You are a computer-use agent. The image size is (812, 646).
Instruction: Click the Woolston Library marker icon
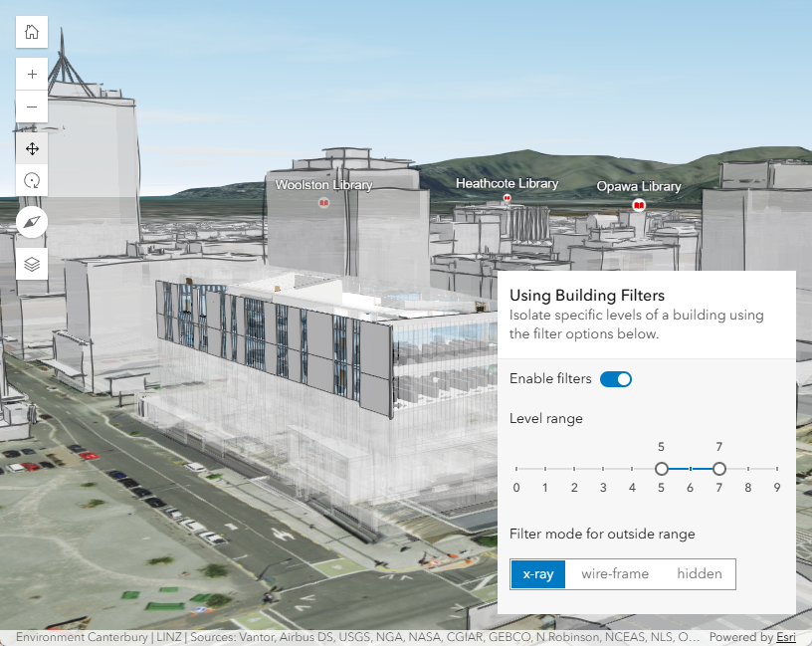point(323,203)
